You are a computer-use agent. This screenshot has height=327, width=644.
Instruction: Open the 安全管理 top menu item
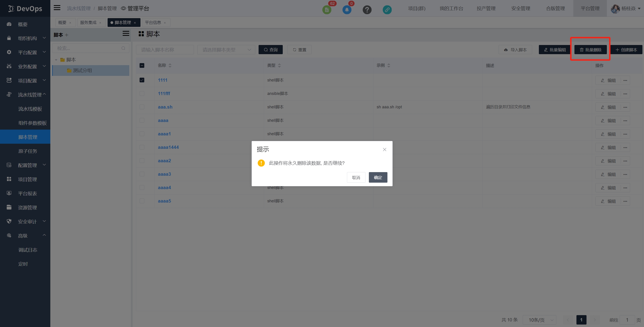tap(521, 9)
